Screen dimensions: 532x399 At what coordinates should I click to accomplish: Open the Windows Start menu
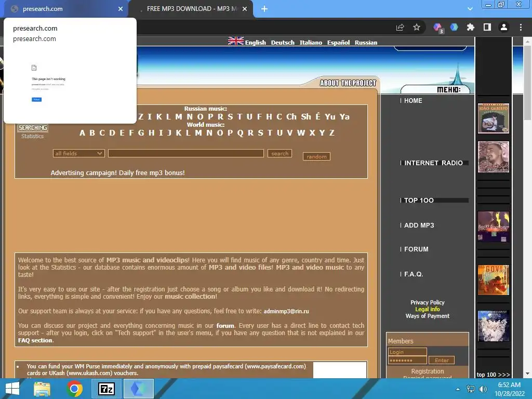(12, 389)
